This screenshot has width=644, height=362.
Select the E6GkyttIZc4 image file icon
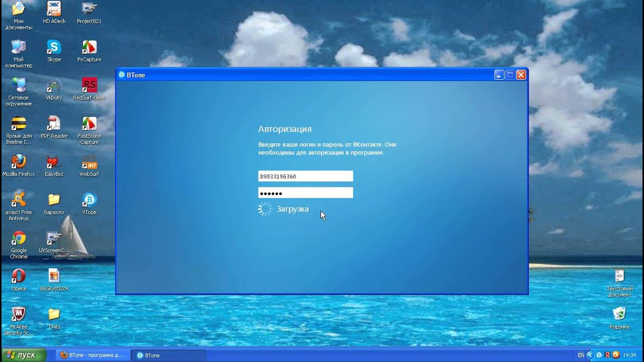(54, 280)
